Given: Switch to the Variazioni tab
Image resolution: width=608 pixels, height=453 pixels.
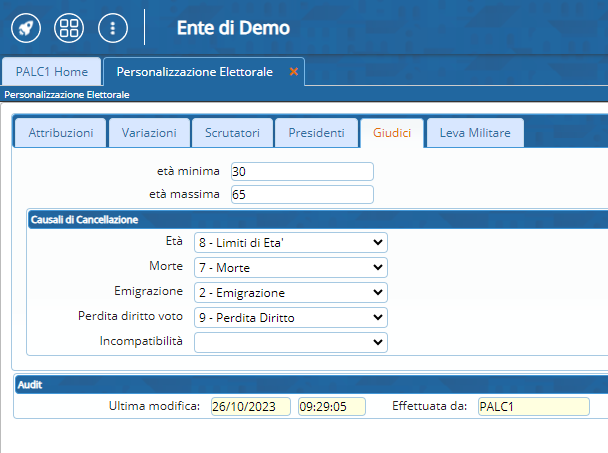Looking at the screenshot, I should coord(149,133).
